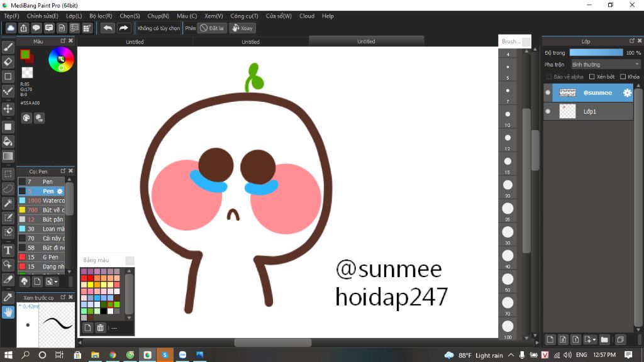Expand the brush group dropdown below brush list

pos(56,282)
